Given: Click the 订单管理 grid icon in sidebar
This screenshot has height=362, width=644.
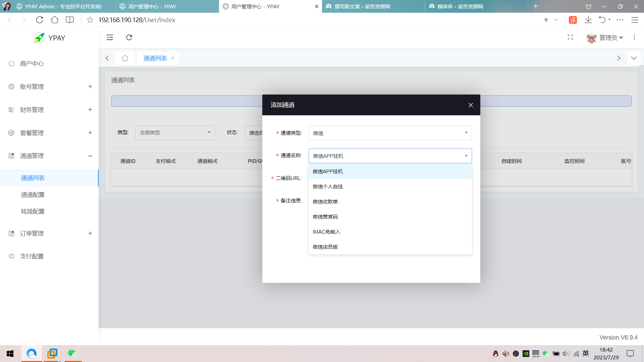Looking at the screenshot, I should click(x=11, y=233).
